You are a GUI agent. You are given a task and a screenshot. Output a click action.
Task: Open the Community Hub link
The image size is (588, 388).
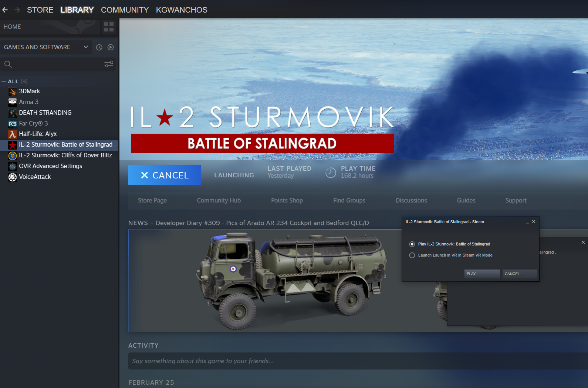[219, 200]
